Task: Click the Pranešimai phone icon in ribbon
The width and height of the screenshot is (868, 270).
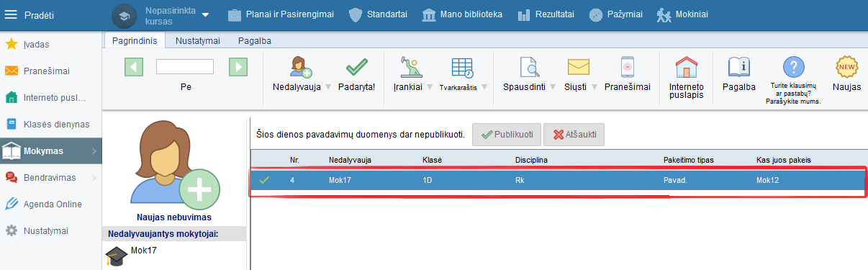Action: point(627,68)
